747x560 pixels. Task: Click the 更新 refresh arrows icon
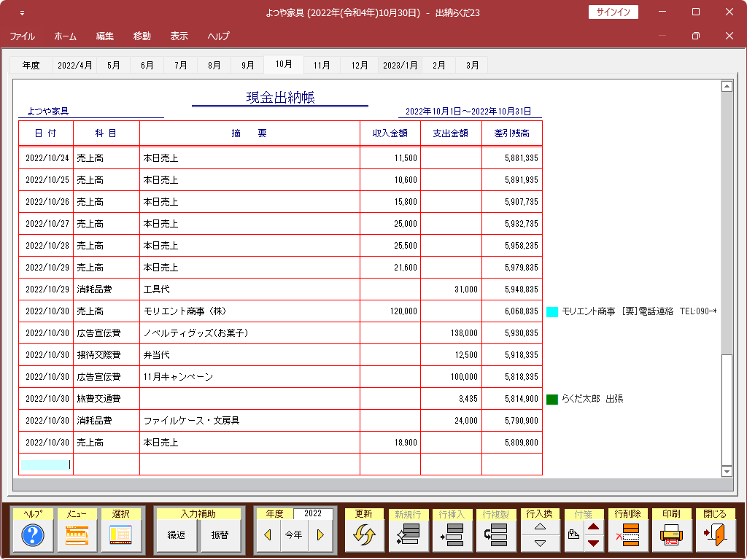point(364,535)
